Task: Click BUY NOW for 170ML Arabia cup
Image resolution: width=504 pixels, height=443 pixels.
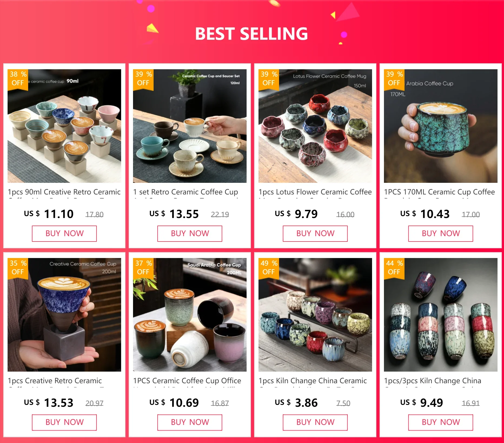Action: pyautogui.click(x=441, y=233)
